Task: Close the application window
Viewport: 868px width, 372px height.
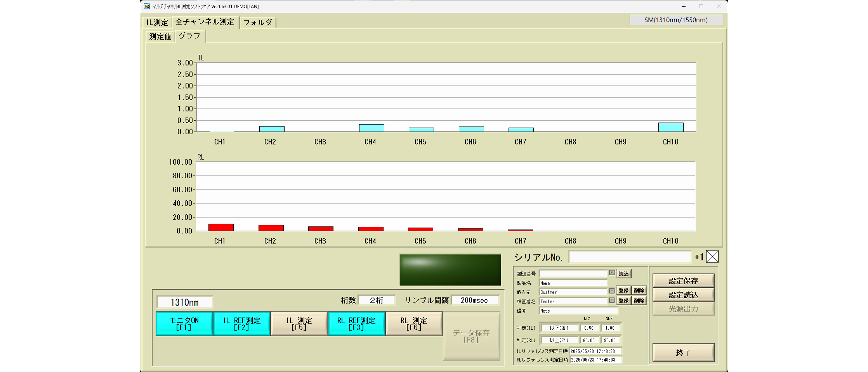Action: (x=719, y=6)
